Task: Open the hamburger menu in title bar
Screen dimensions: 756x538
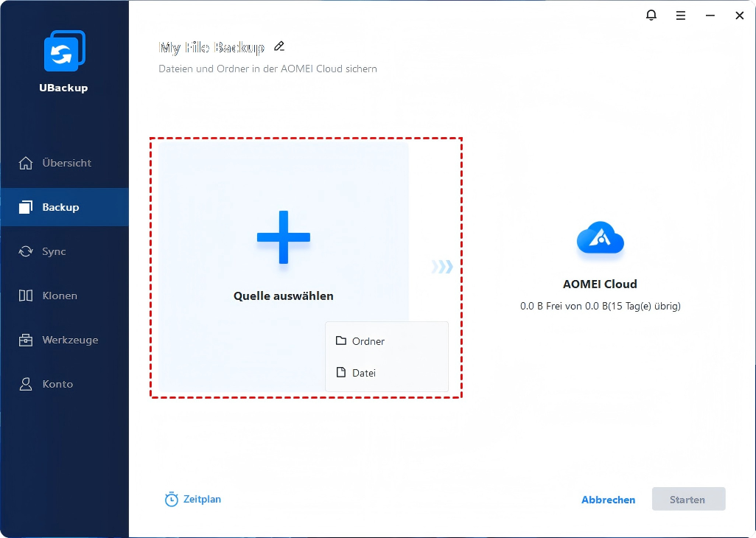Action: [x=680, y=15]
